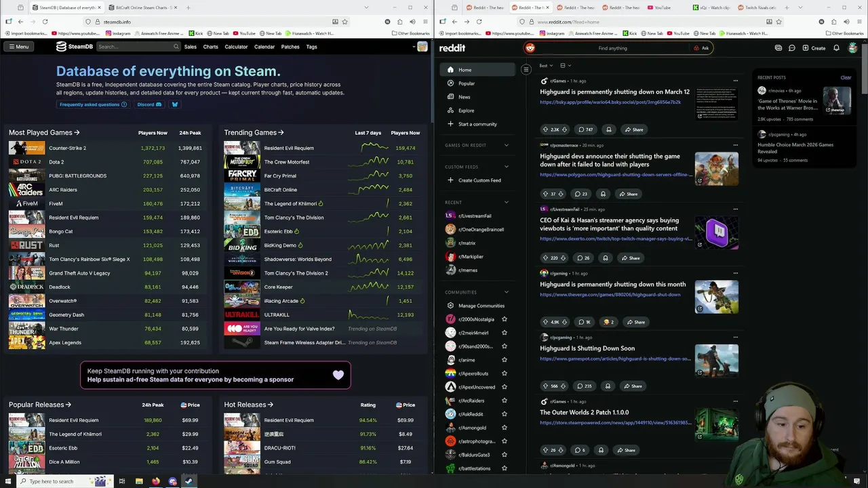Viewport: 868px width, 488px height.
Task: Open Patches in the SteamDB nav
Action: 290,47
